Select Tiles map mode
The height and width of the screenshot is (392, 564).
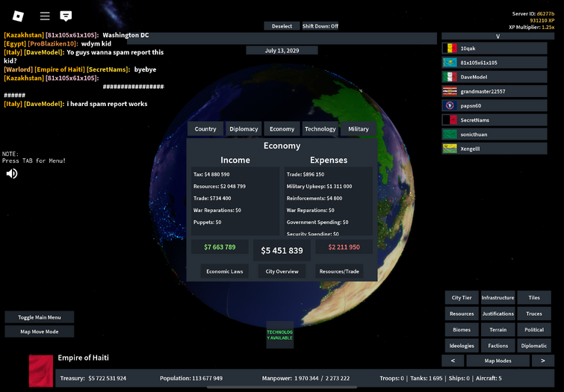534,297
